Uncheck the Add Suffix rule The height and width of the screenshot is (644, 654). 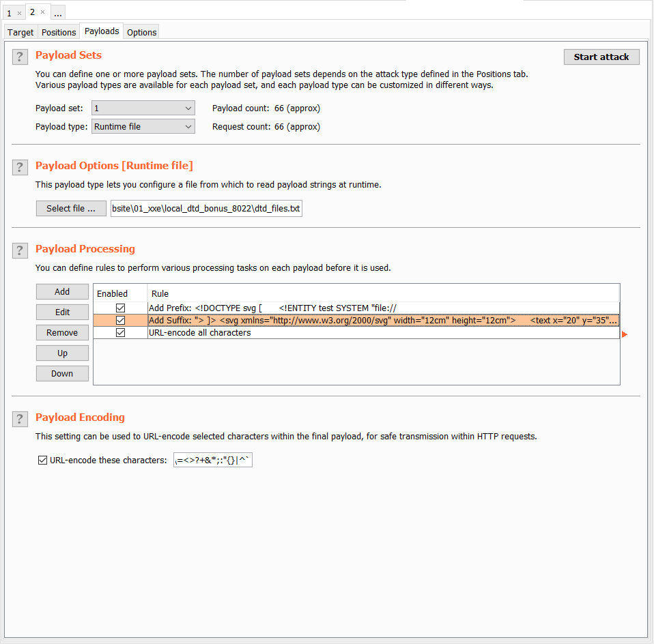pos(121,321)
